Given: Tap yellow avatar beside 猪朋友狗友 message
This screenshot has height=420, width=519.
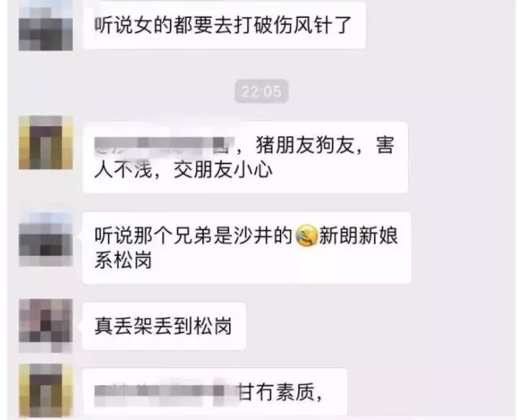Looking at the screenshot, I should tap(45, 142).
